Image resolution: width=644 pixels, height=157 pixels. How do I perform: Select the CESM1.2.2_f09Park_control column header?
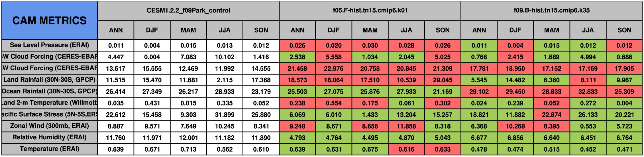(x=188, y=11)
